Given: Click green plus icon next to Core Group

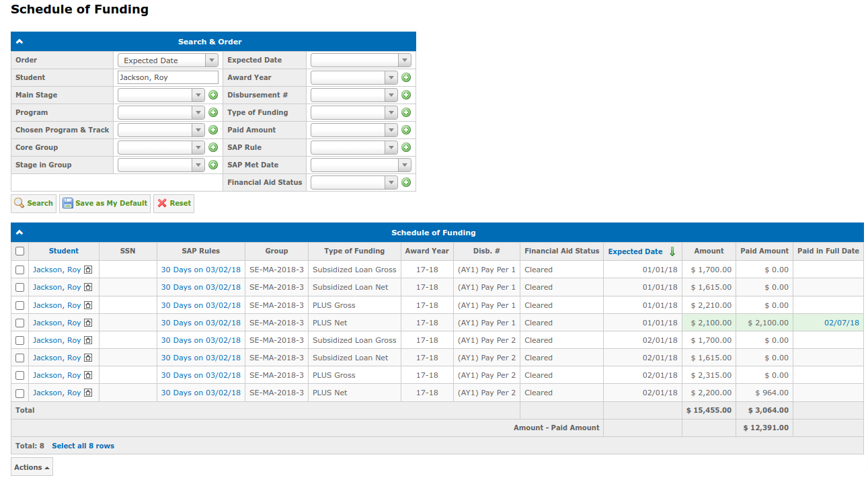Looking at the screenshot, I should coord(213,147).
